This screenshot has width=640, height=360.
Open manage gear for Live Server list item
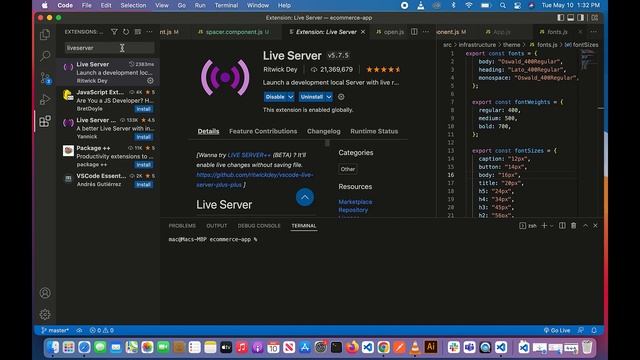(150, 81)
